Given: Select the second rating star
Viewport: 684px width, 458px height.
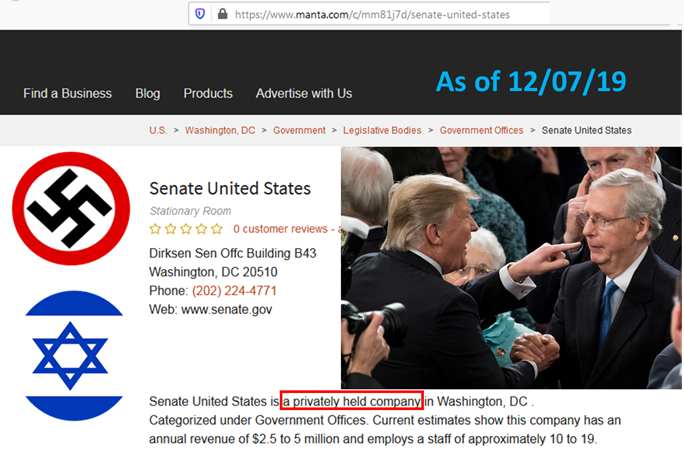Looking at the screenshot, I should pyautogui.click(x=171, y=229).
